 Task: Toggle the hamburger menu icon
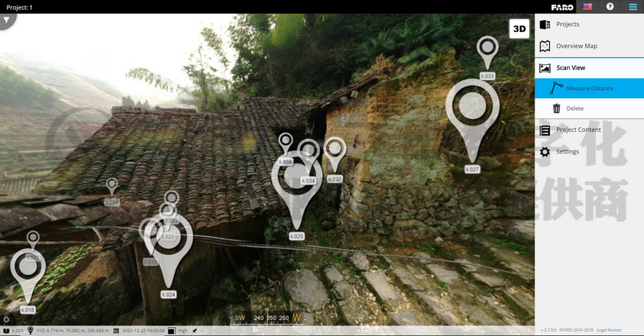633,7
